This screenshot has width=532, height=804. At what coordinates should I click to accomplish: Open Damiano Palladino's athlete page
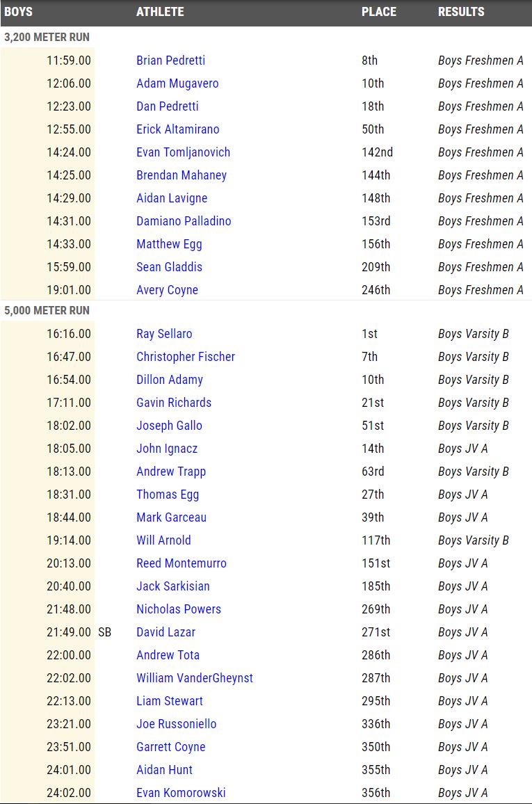(184, 221)
